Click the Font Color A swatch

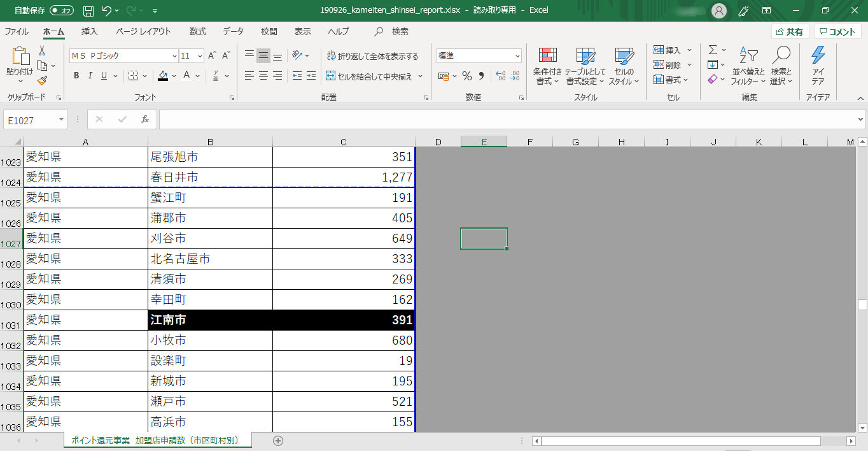[x=186, y=76]
